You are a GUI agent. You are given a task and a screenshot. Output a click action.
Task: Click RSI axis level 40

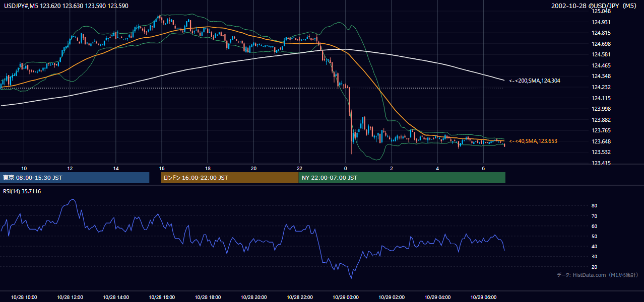tap(595, 246)
